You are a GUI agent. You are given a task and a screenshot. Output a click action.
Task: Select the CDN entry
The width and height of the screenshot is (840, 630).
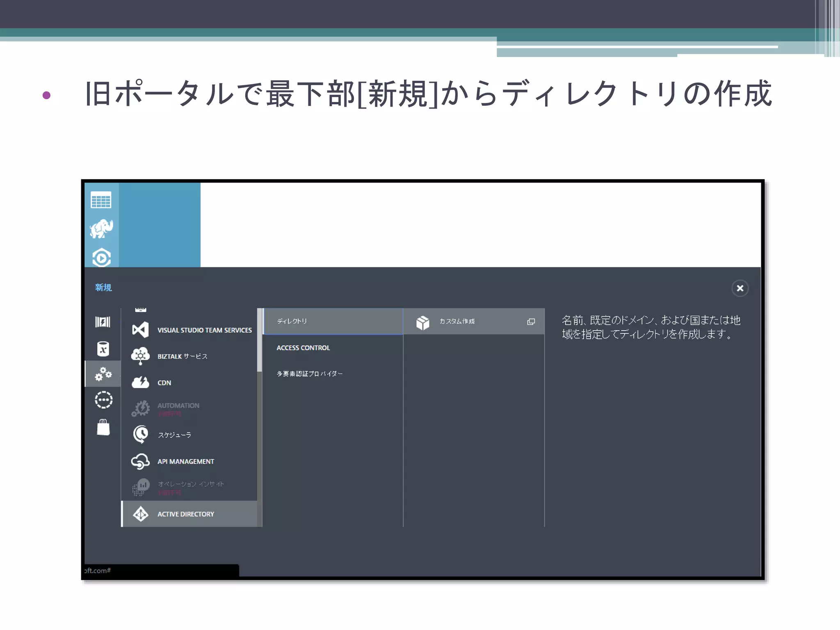[189, 382]
